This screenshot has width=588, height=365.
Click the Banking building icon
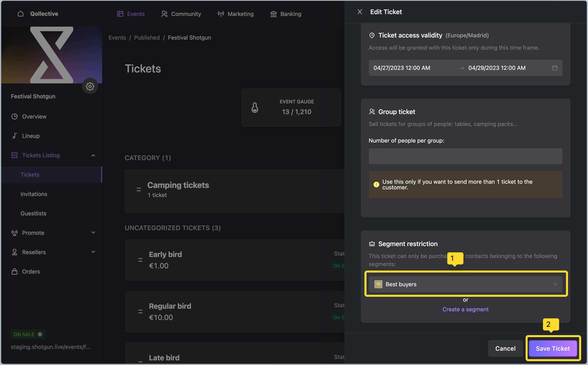[x=273, y=14]
